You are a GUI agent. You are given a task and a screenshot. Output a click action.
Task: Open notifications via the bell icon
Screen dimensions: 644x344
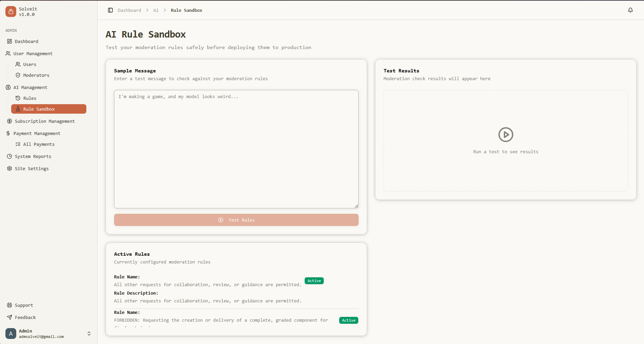click(630, 10)
